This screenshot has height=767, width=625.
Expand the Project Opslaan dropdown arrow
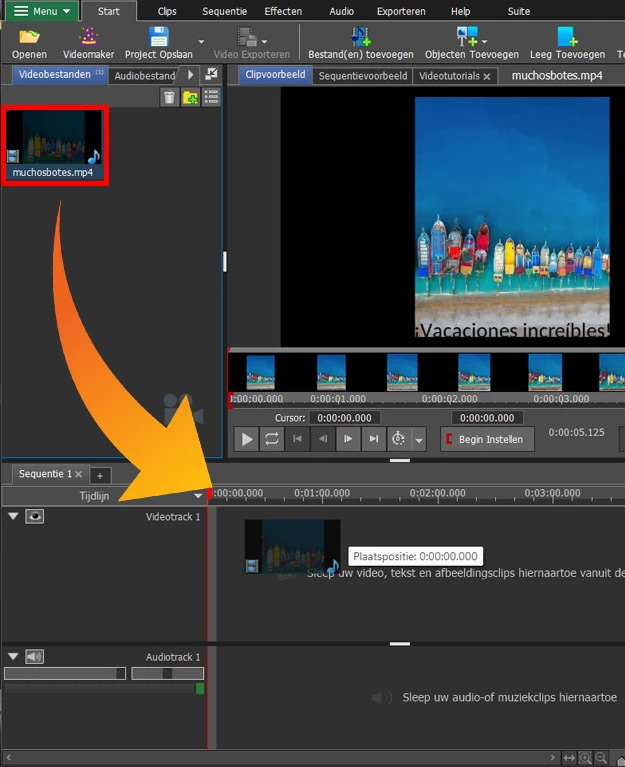coord(201,42)
